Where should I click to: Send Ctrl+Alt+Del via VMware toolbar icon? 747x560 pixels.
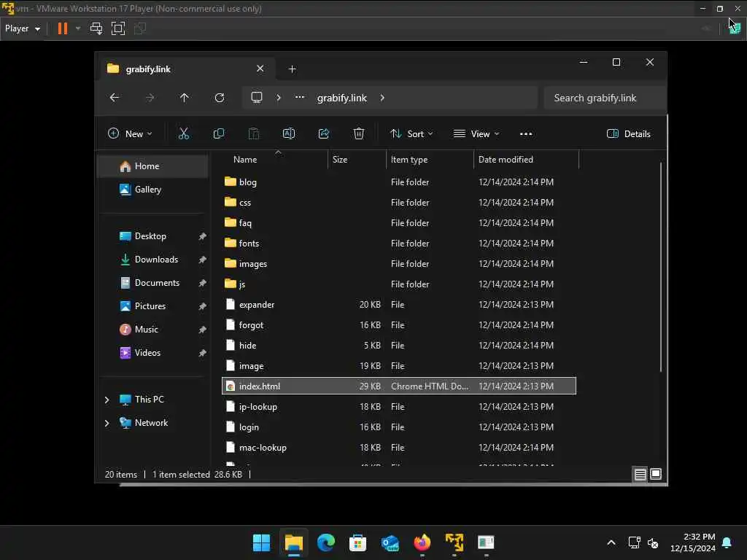[96, 28]
